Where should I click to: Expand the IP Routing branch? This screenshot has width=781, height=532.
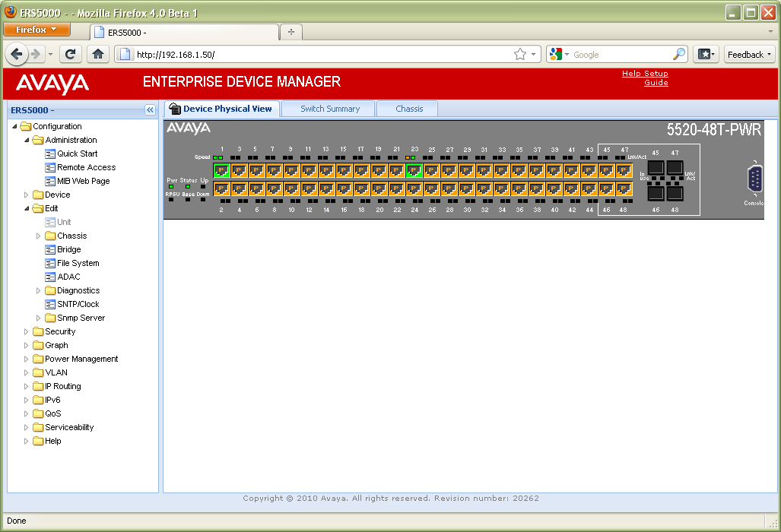(26, 386)
